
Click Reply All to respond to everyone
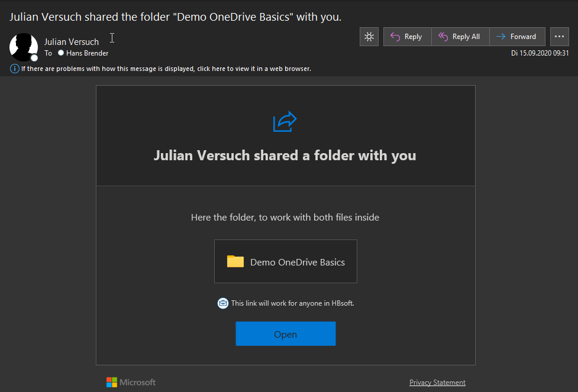[459, 37]
